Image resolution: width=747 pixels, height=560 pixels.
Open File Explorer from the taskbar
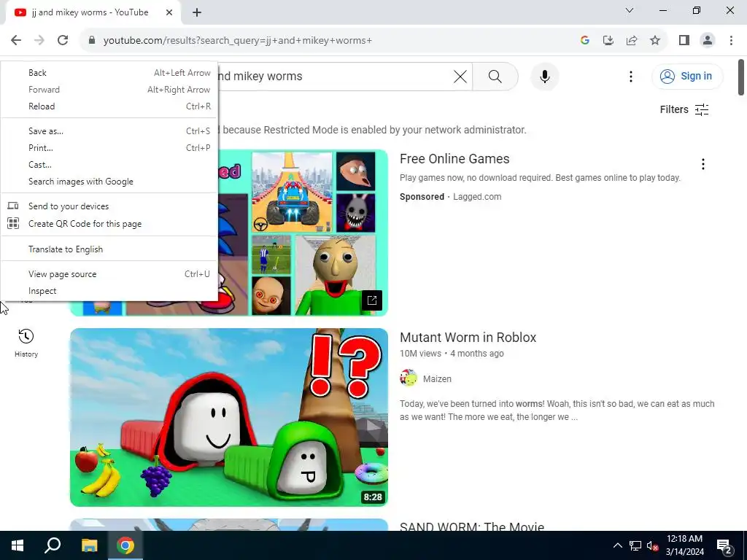[89, 545]
